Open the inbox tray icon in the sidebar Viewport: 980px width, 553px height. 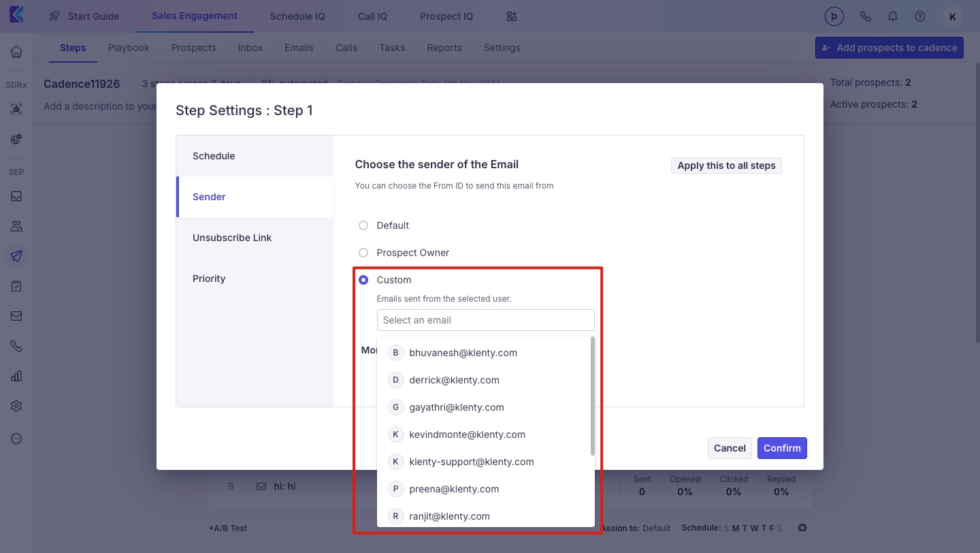[x=16, y=196]
